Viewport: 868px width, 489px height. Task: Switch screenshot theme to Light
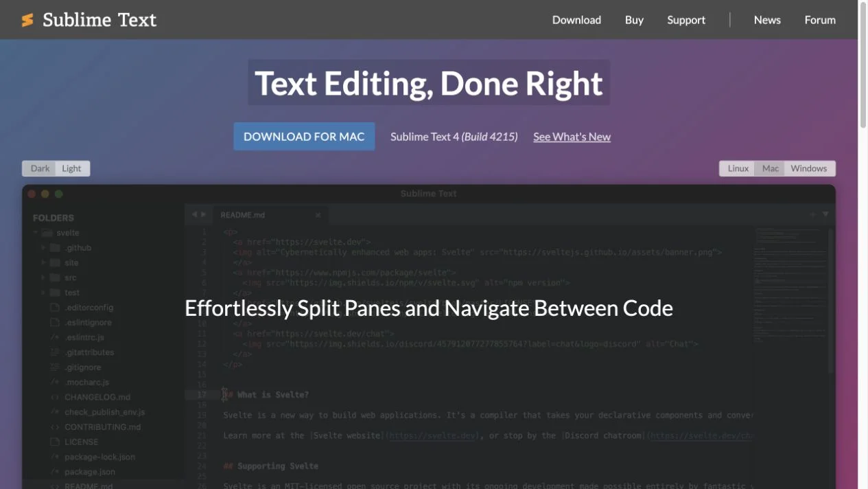(x=72, y=168)
